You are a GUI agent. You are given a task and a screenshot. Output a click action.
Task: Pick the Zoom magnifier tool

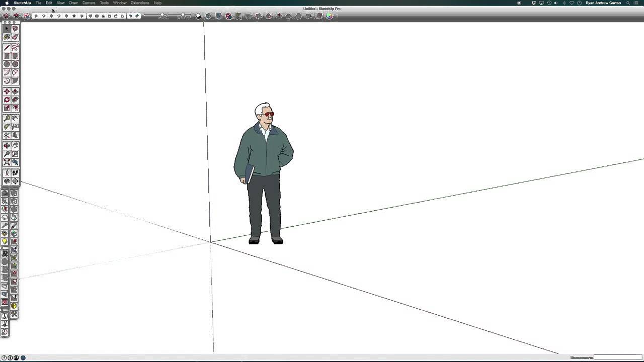point(7,154)
